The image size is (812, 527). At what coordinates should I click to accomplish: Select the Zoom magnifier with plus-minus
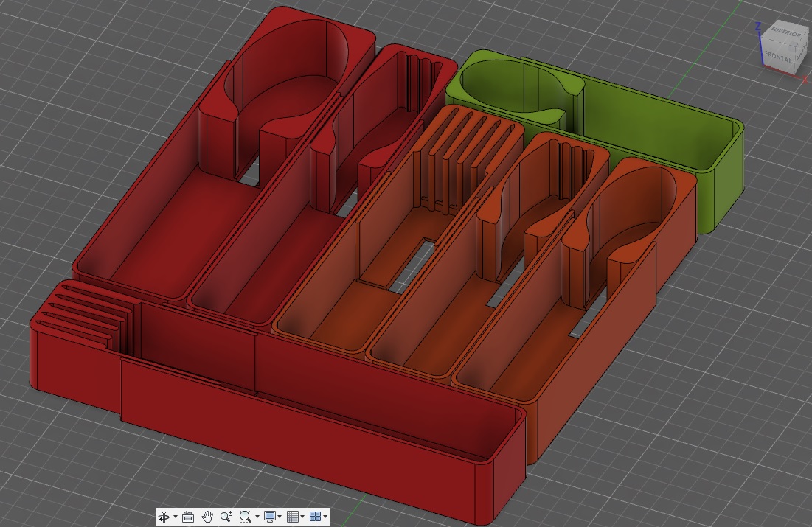(x=226, y=517)
